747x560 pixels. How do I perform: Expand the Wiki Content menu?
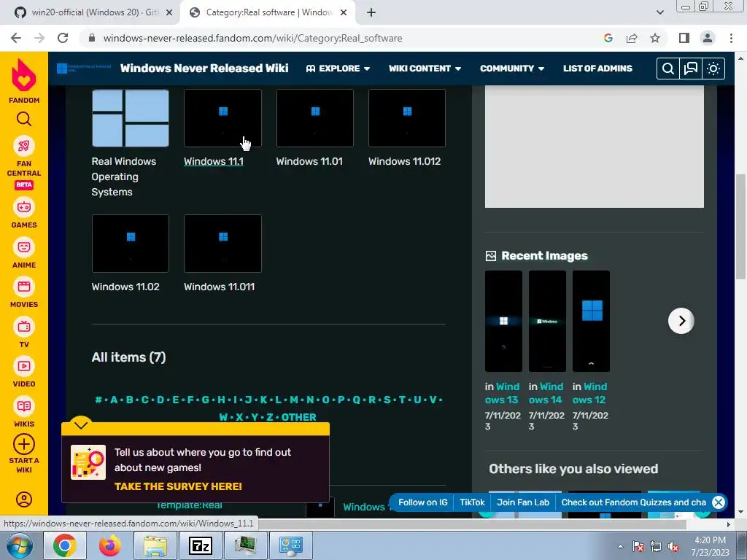pos(425,69)
